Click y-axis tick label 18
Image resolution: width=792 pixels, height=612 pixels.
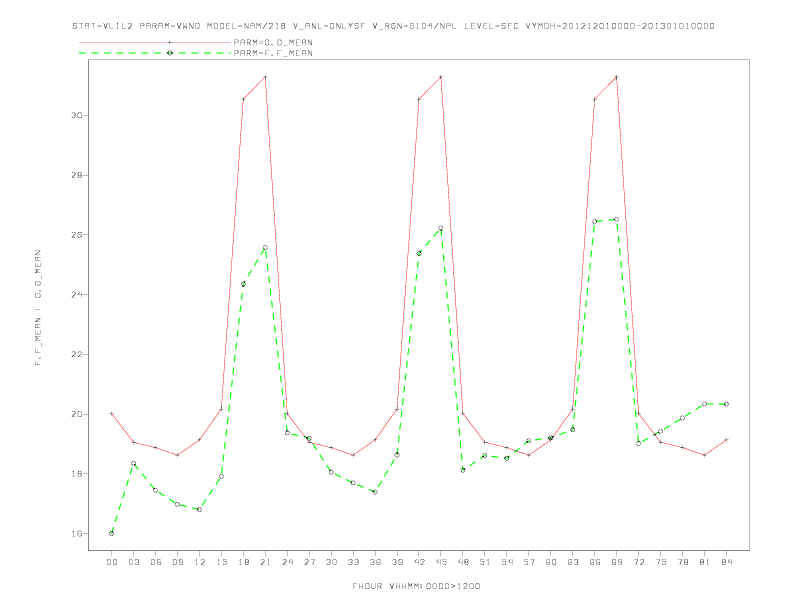[76, 474]
